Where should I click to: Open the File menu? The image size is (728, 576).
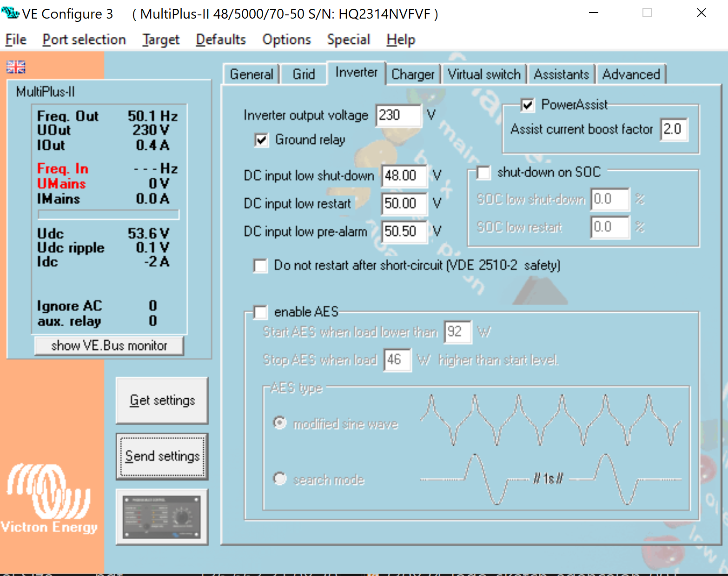click(16, 40)
